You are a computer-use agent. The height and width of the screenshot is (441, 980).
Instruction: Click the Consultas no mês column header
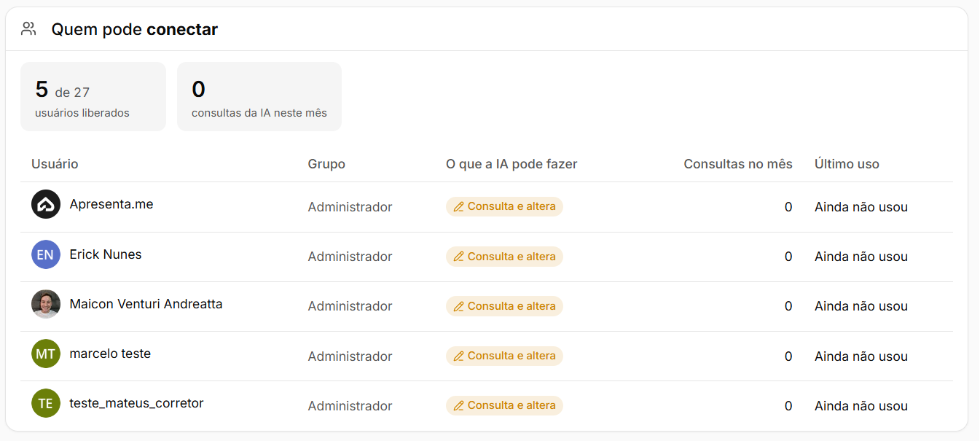(x=738, y=164)
